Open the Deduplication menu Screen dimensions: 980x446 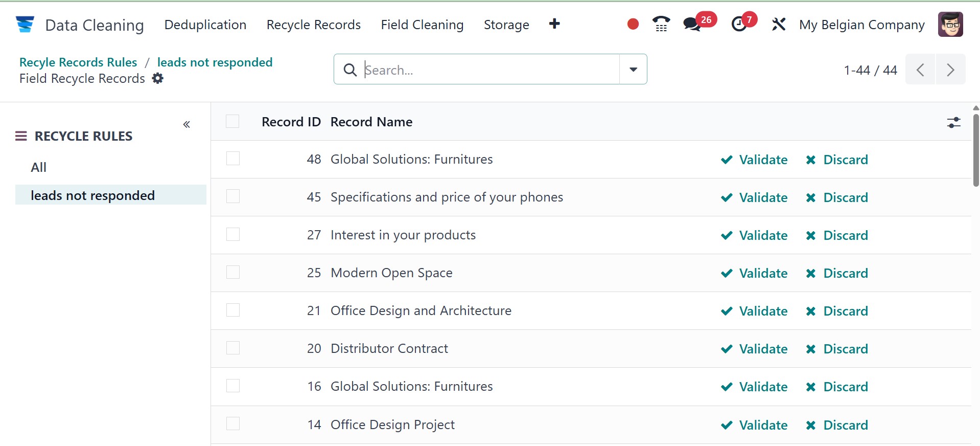click(x=205, y=25)
